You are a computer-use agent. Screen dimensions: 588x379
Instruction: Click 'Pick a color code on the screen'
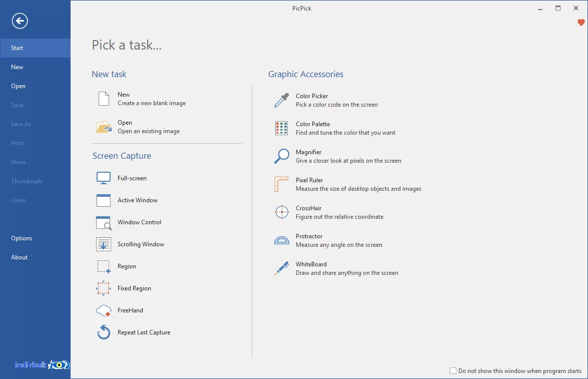(337, 105)
